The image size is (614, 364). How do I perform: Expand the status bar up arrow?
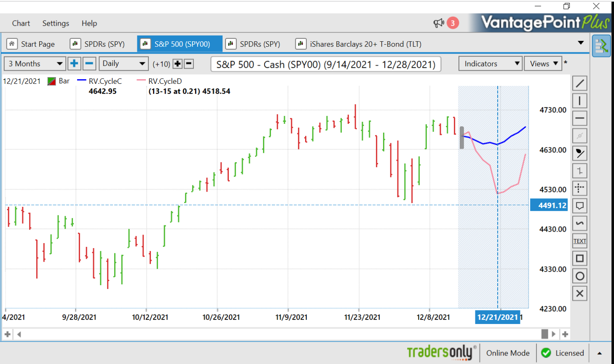600,353
